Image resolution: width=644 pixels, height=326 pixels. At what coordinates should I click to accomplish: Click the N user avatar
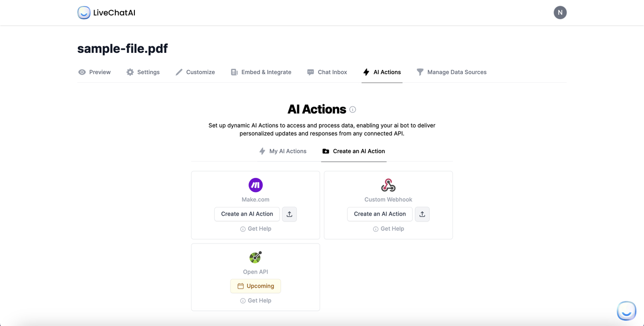(x=560, y=12)
